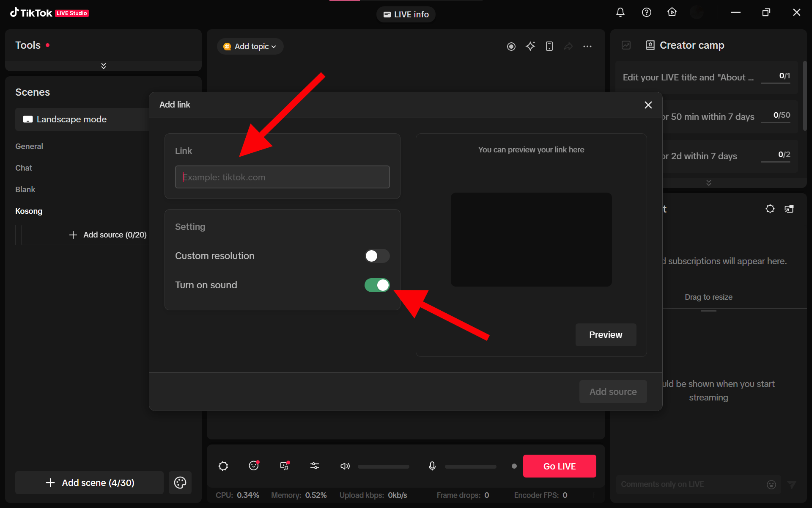Expand the Tools panel chevron
This screenshot has width=812, height=508.
(103, 66)
